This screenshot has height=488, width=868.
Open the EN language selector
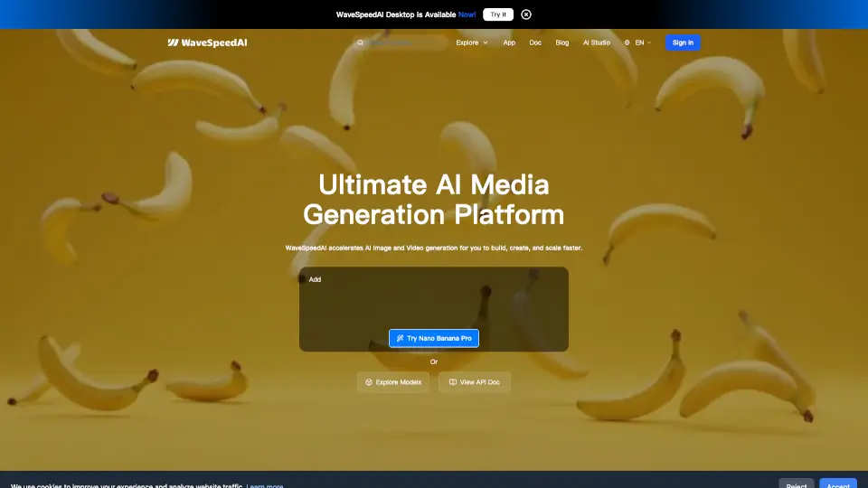tap(643, 42)
